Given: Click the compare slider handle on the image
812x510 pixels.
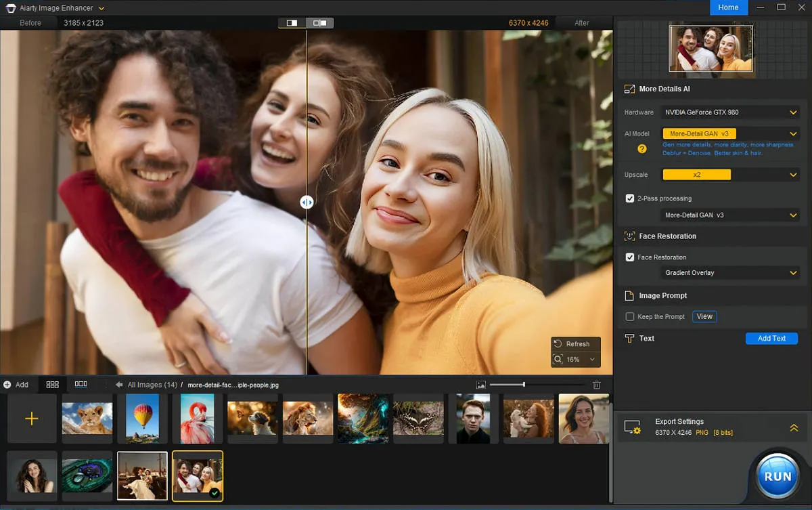Looking at the screenshot, I should pos(307,202).
